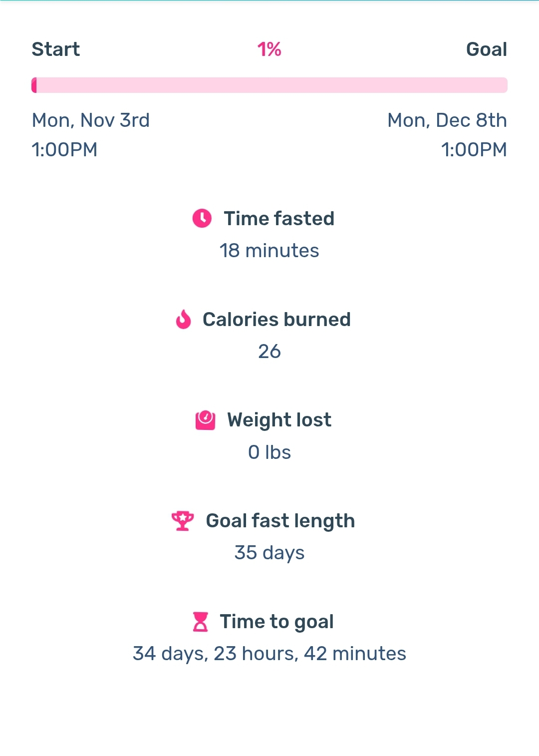Tap the Start heading label
The width and height of the screenshot is (539, 756).
pos(56,49)
